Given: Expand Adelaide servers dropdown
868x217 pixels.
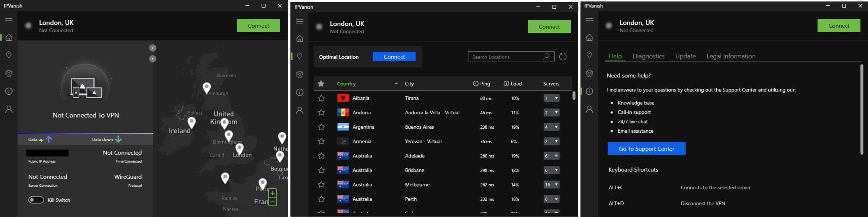Looking at the screenshot, I should (x=551, y=156).
